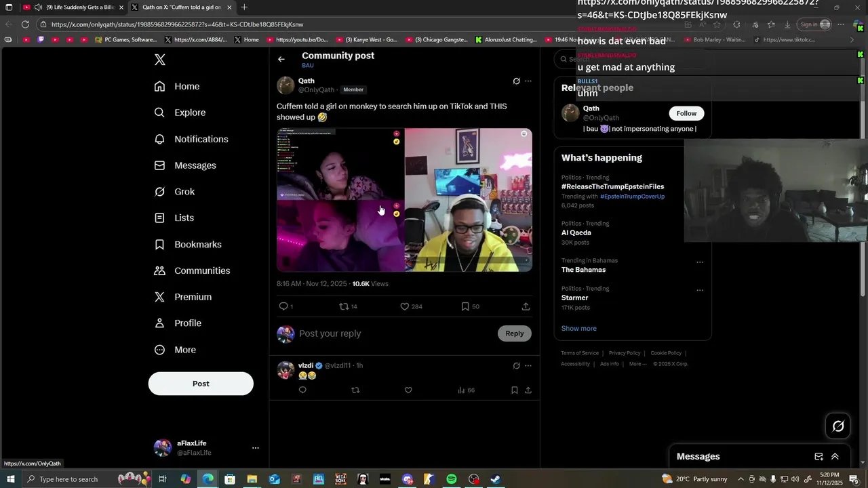Open the three-dot menu on Qath's post

[x=528, y=81]
